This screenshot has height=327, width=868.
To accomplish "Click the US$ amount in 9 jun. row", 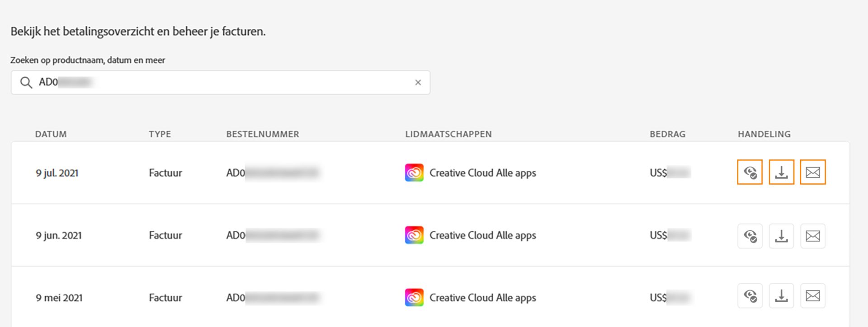I will click(670, 235).
